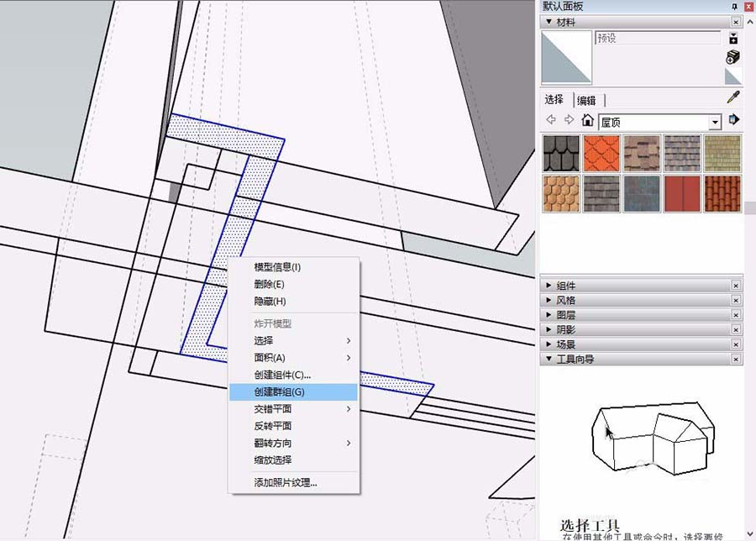
Task: Click the home icon in materials browser
Action: (587, 121)
